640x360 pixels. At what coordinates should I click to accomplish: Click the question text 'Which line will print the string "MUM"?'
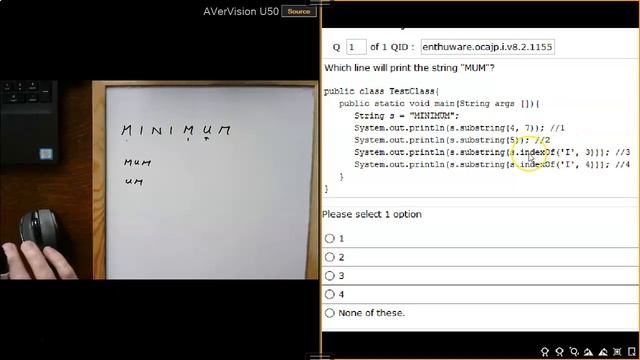409,68
